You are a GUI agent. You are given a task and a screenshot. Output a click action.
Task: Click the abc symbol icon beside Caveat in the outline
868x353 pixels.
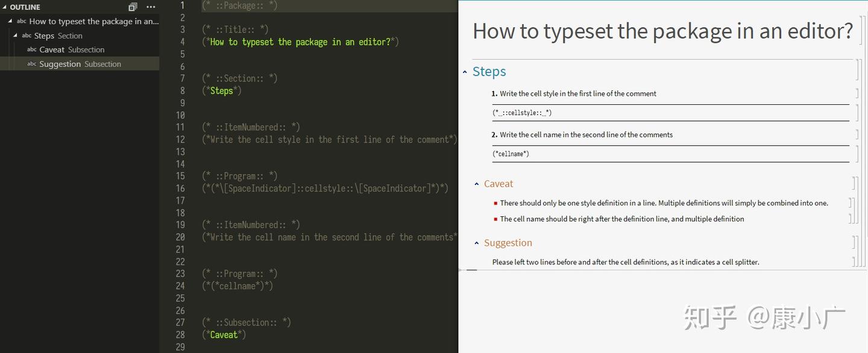[x=32, y=49]
